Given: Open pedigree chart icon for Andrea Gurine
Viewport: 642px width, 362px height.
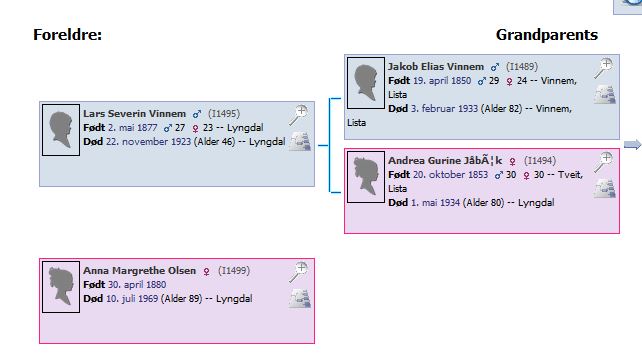Looking at the screenshot, I should [x=605, y=188].
